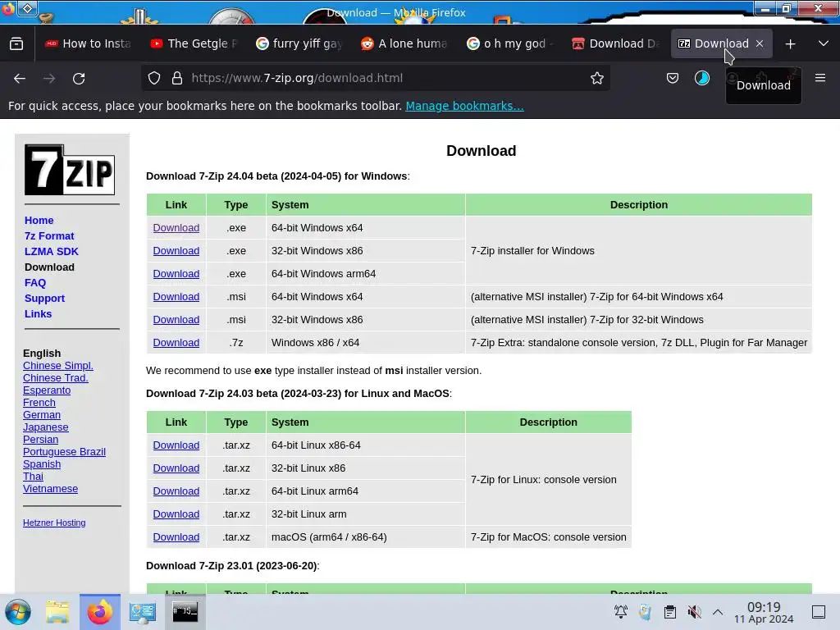Download the 32-bit Windows x86 msi
Viewport: 840px width, 630px height.
pyautogui.click(x=176, y=320)
